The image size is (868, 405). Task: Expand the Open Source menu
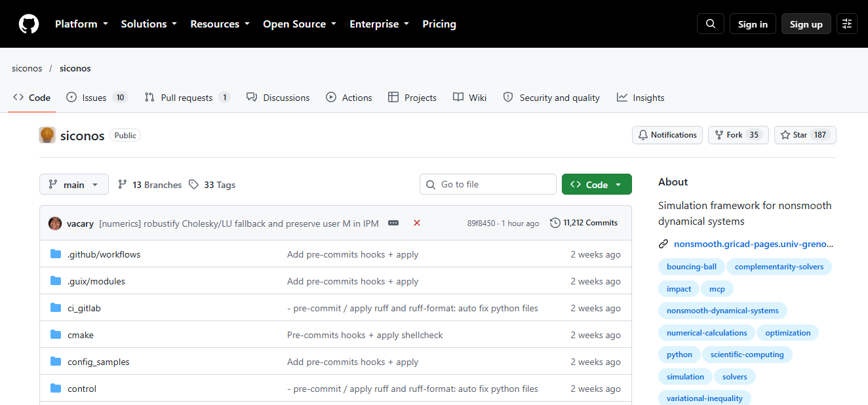(x=300, y=24)
